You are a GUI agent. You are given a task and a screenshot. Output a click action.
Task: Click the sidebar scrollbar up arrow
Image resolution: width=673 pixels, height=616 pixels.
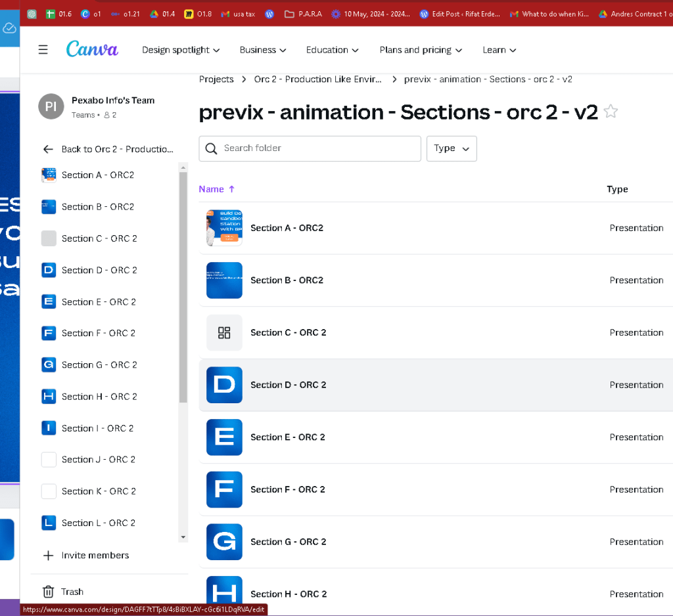[183, 167]
